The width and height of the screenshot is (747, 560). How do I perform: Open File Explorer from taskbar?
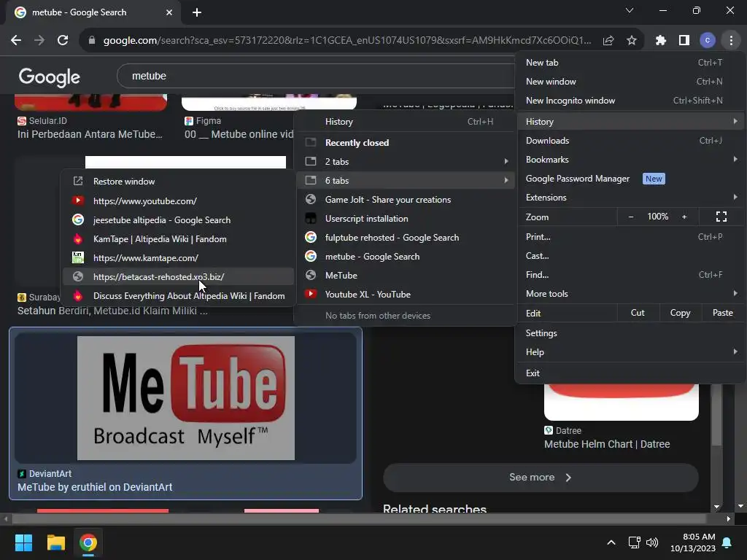[x=55, y=542]
